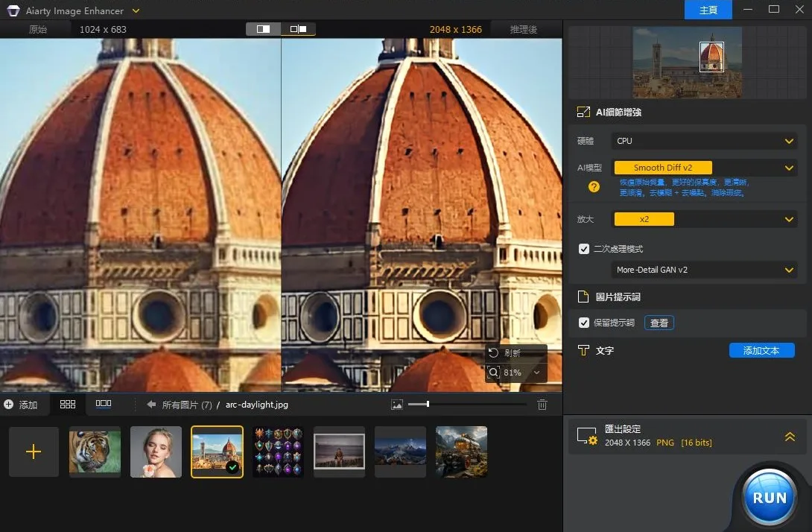
Task: Click the back arrow beside 所有圖片
Action: click(151, 405)
